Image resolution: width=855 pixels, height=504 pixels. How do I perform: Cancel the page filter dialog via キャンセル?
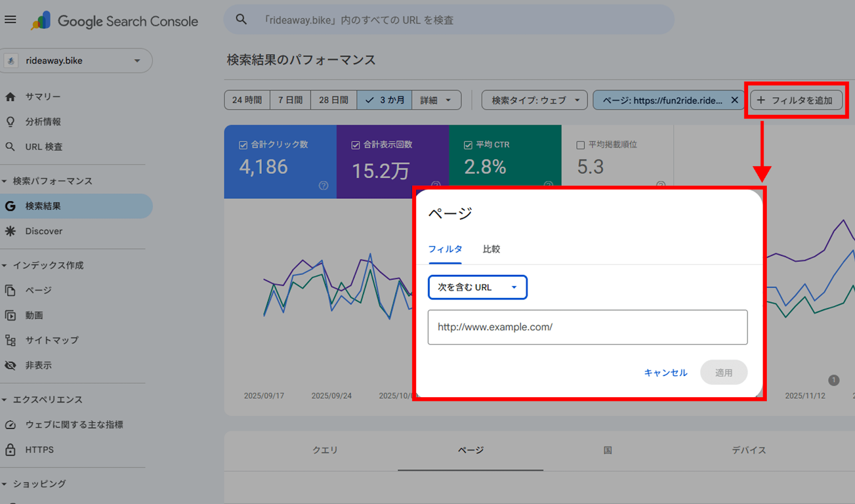coord(665,373)
